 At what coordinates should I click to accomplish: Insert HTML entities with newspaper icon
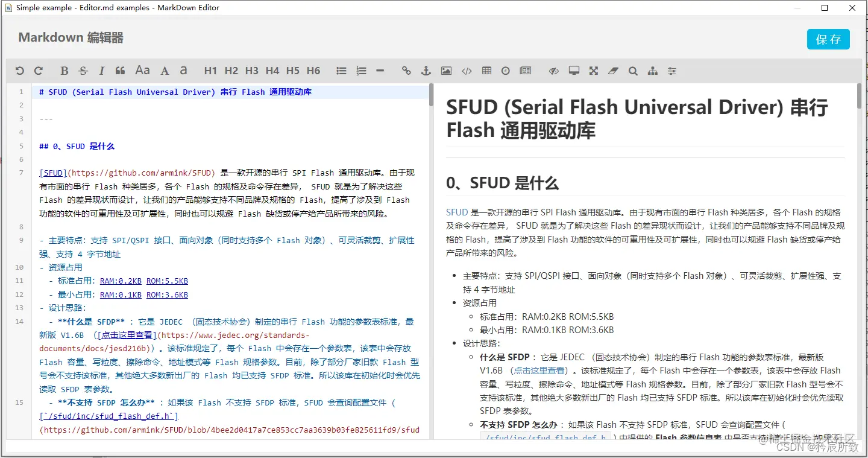(526, 71)
